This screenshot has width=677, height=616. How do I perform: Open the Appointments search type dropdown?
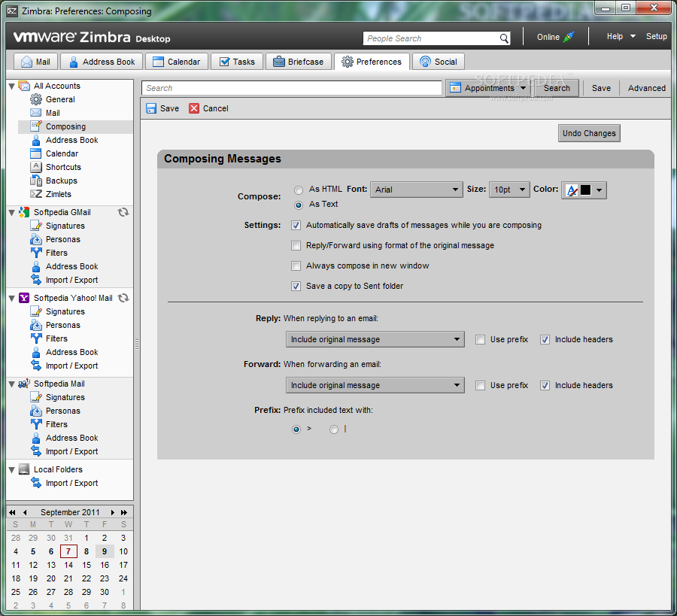(x=489, y=88)
